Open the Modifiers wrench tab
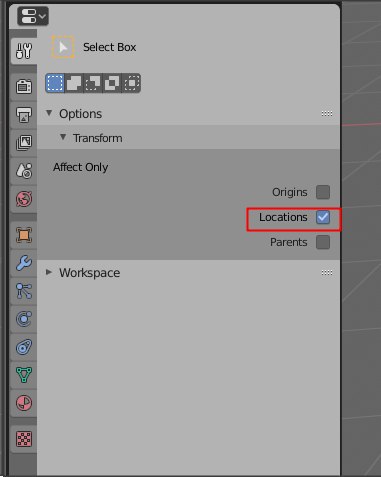 [x=24, y=263]
